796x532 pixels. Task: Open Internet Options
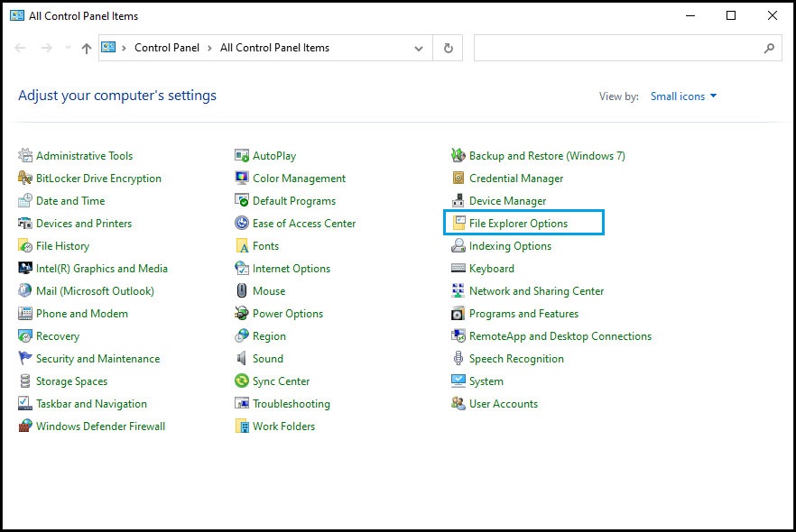click(292, 269)
